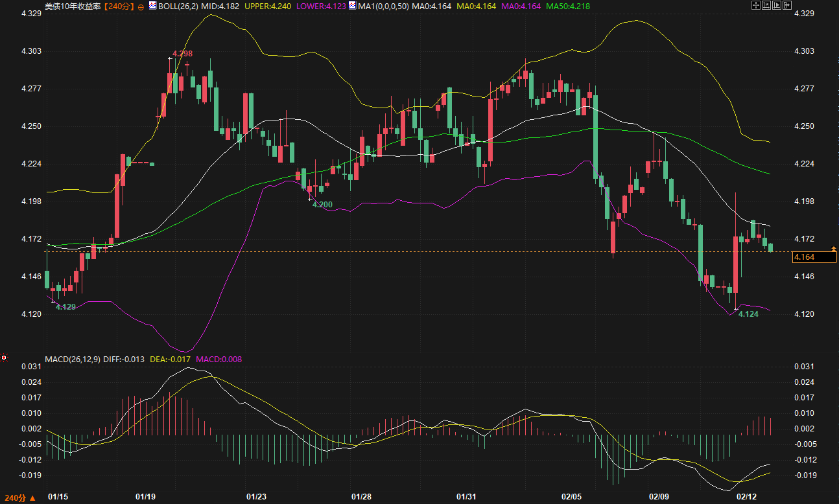Click the 美债10年收益率 chart title
The image size is (839, 504).
(x=73, y=6)
